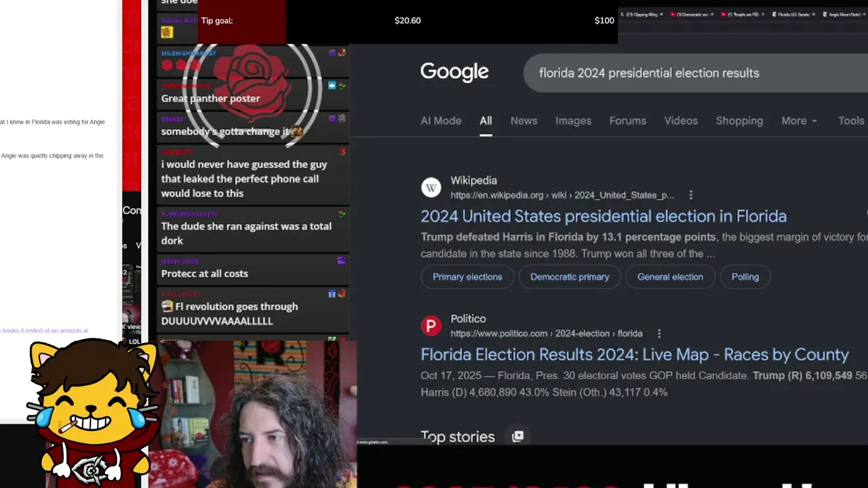Click the YouTube favicon on the People are FED tab
Image resolution: width=868 pixels, height=488 pixels.
click(724, 14)
